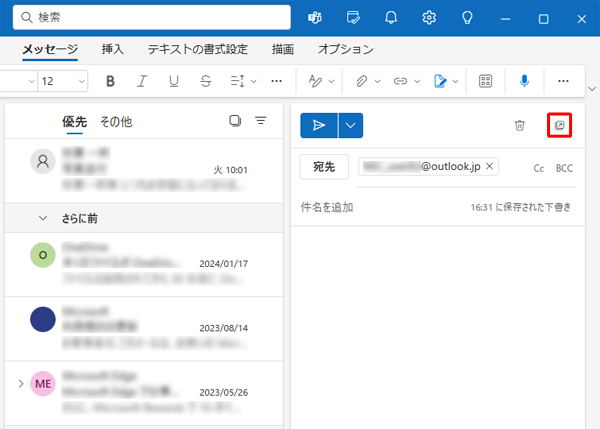The image size is (600, 429).
Task: Open the email dated 2024/01/17
Action: point(144,264)
